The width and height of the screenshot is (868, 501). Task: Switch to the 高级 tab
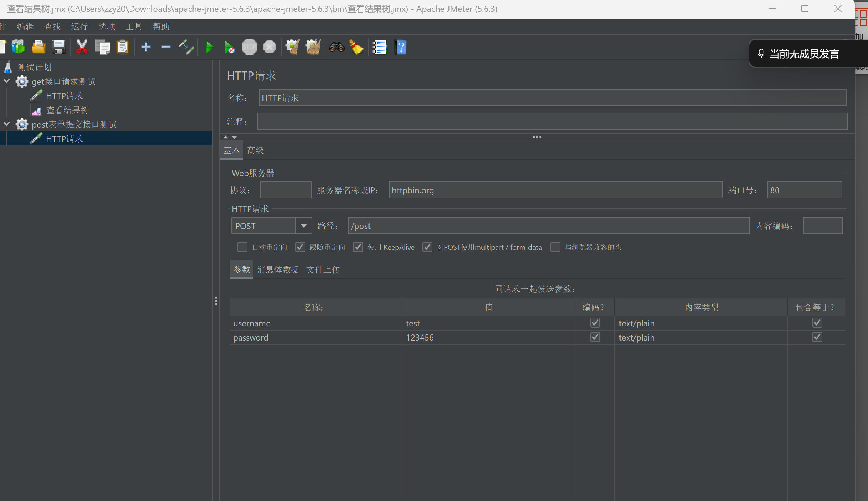click(x=255, y=150)
